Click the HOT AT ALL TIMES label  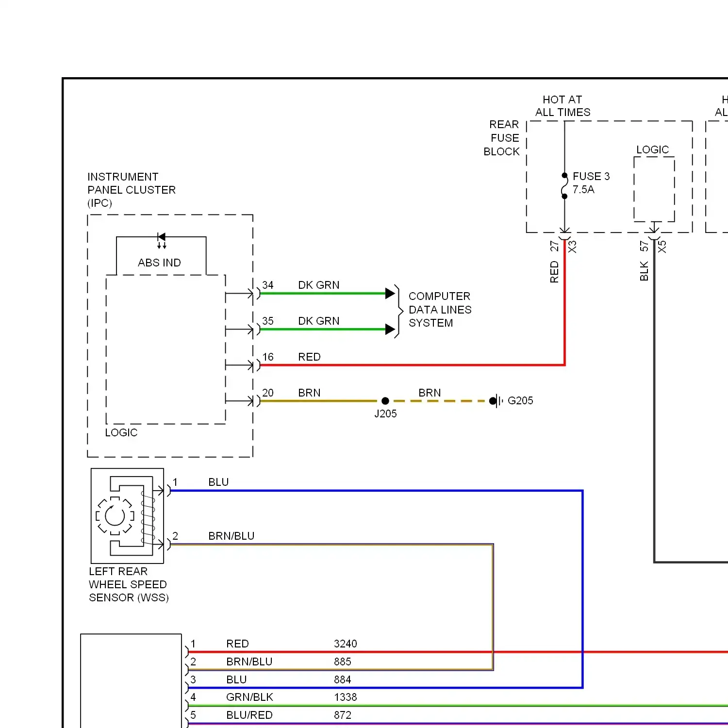click(x=563, y=106)
